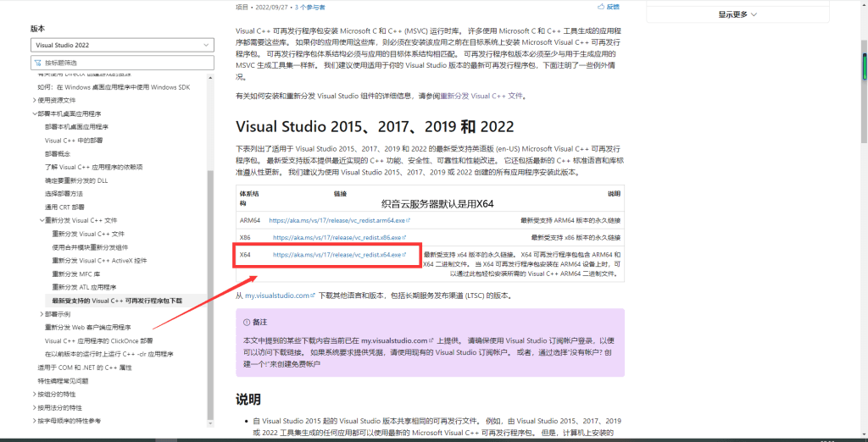Click the info icon beside 备注 note heading
This screenshot has height=442, width=868.
click(x=247, y=322)
